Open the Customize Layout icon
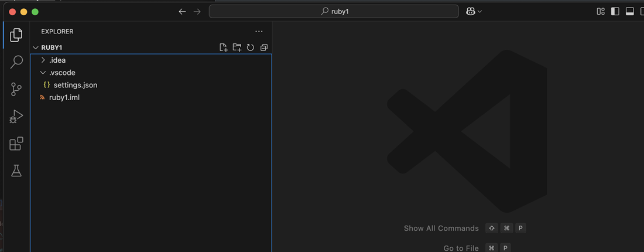644x252 pixels. tap(601, 12)
